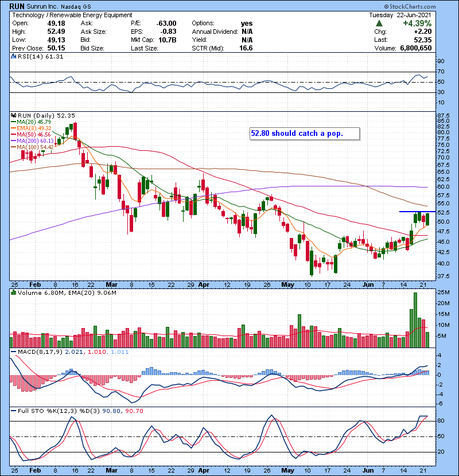Click the Annual Dividend N/A value
Image resolution: width=459 pixels, height=476 pixels.
pos(247,32)
